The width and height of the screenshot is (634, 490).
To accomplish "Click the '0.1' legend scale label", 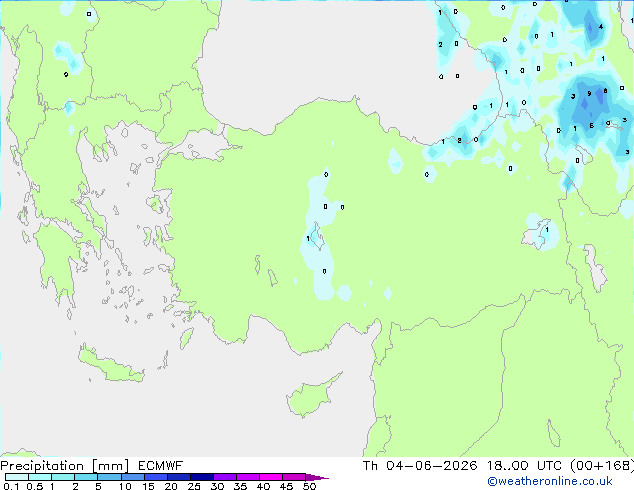I will 11,486.
